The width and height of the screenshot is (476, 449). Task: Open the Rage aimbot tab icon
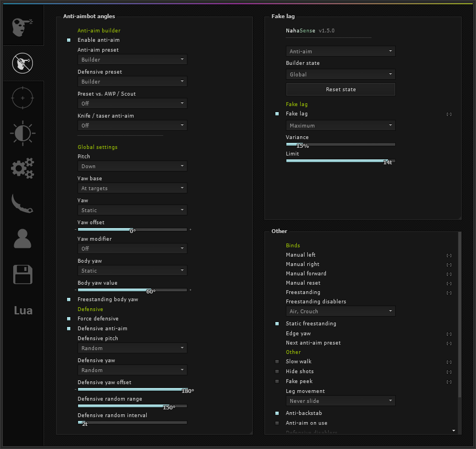pos(23,27)
